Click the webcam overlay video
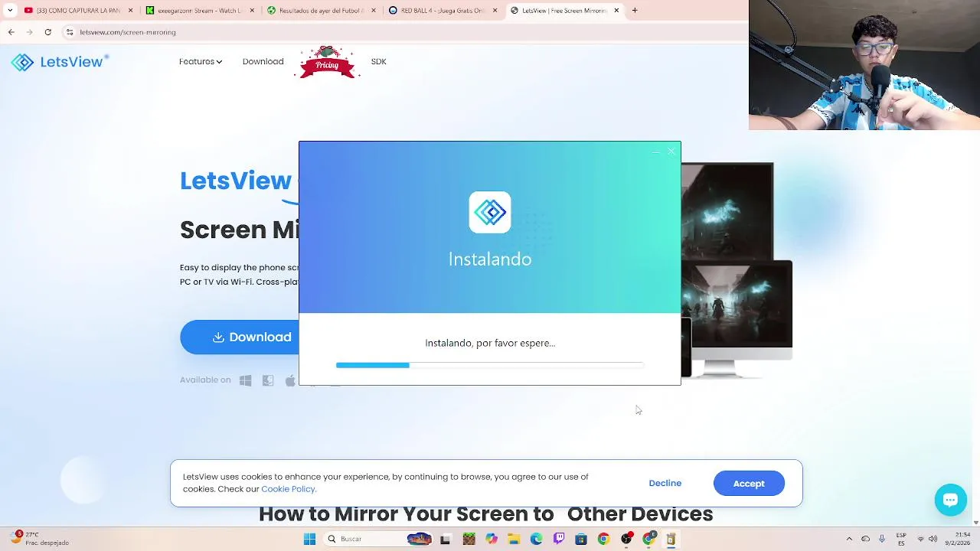The width and height of the screenshot is (980, 551). pyautogui.click(x=864, y=65)
